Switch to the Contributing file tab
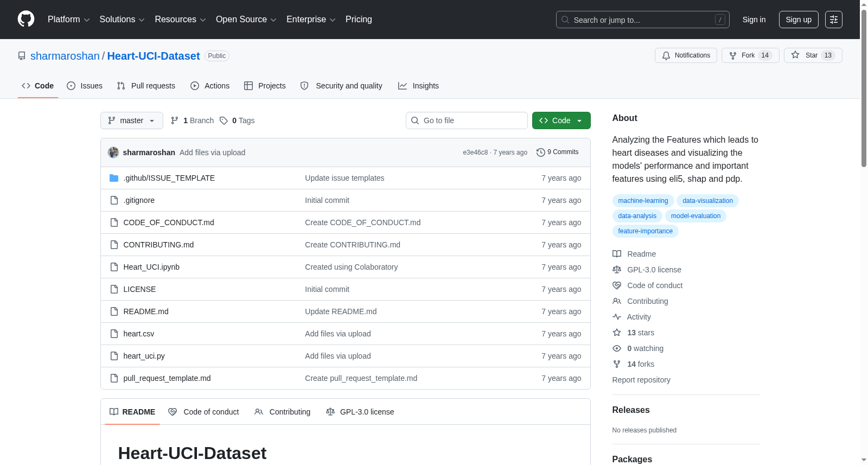Viewport: 868px width, 465px height. tap(283, 412)
